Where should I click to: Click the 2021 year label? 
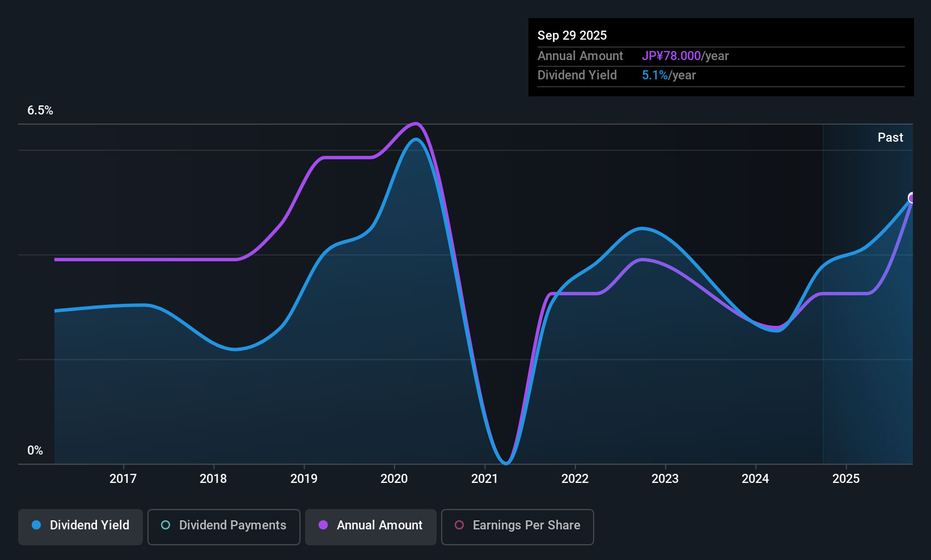(x=485, y=479)
